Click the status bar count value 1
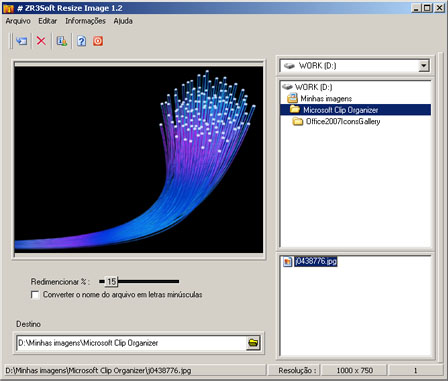The height and width of the screenshot is (381, 448). click(x=415, y=370)
